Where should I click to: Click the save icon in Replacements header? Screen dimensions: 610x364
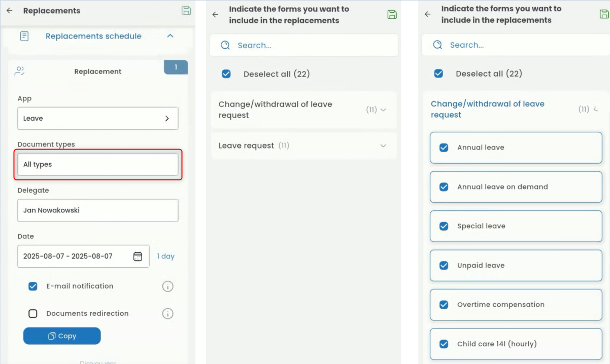(186, 11)
